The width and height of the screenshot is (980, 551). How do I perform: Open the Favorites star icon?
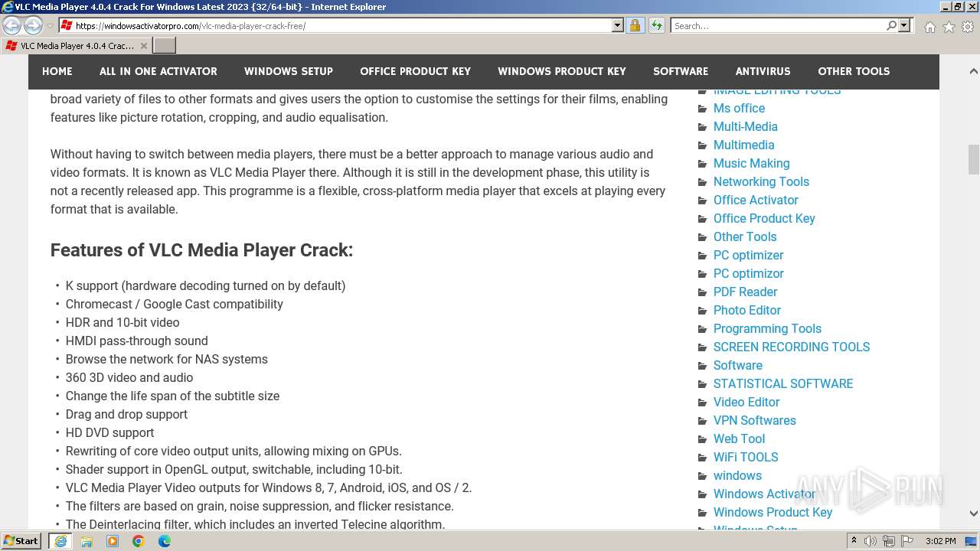[x=949, y=27]
